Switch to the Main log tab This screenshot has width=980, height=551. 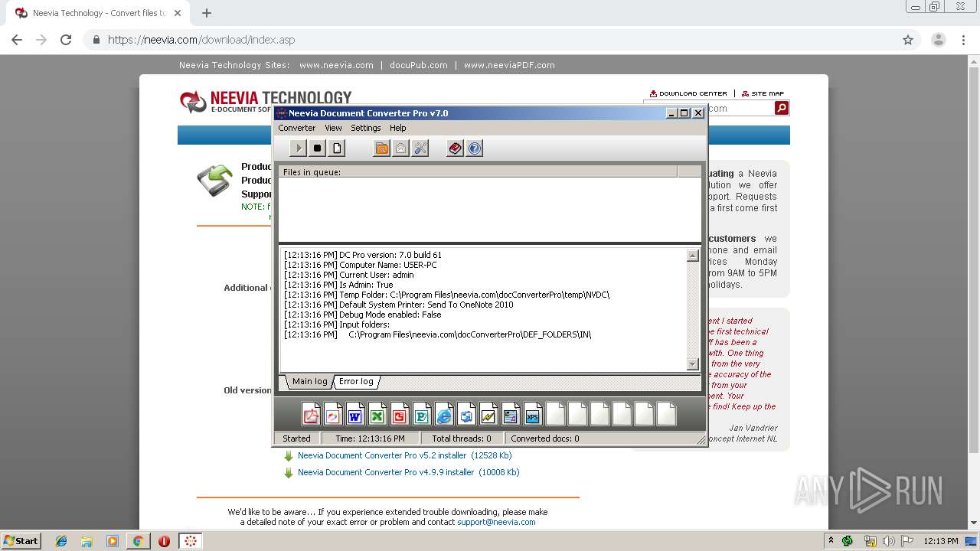309,381
